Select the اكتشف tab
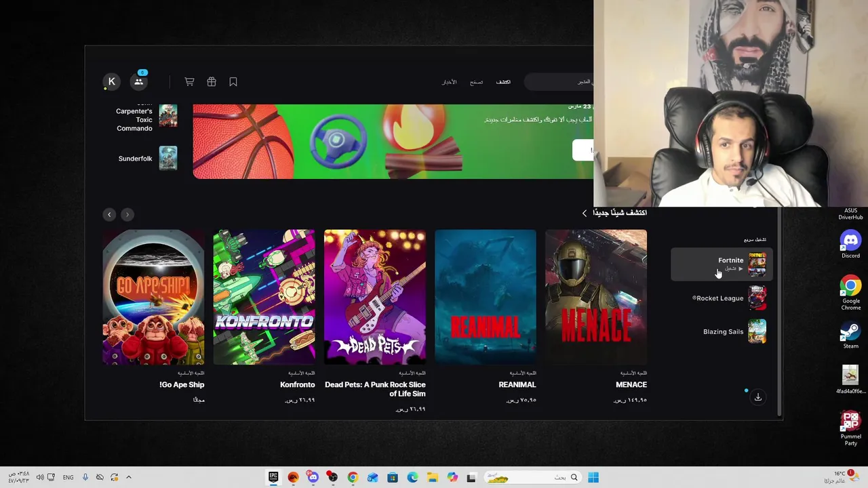 coord(503,82)
